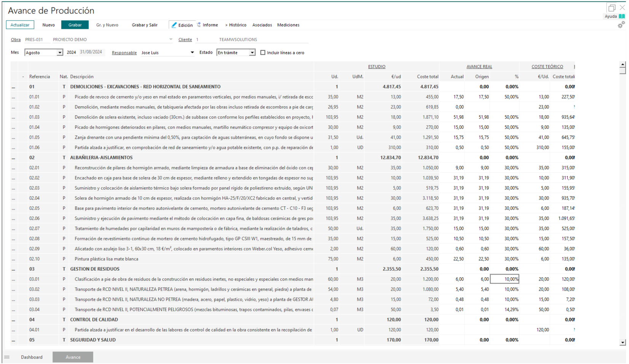629x364 pixels.
Task: Switch to the Dashboard tab
Action: coord(32,357)
